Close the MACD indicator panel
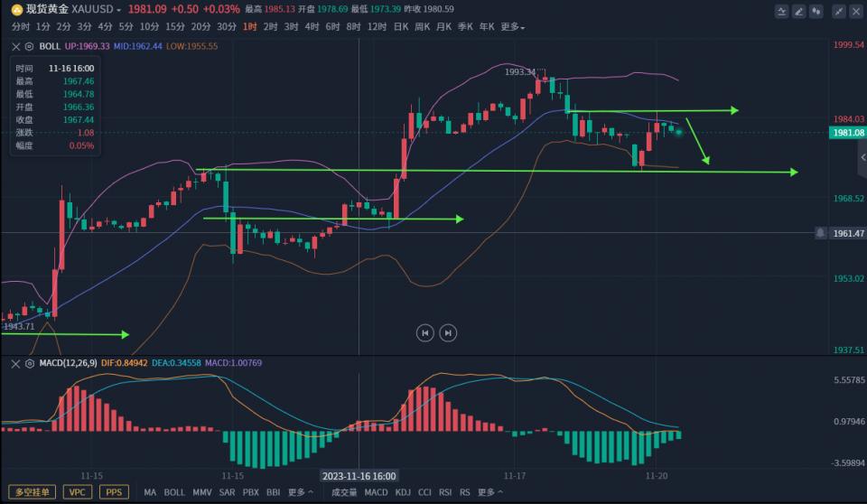Screen dimensions: 867x504 point(16,363)
